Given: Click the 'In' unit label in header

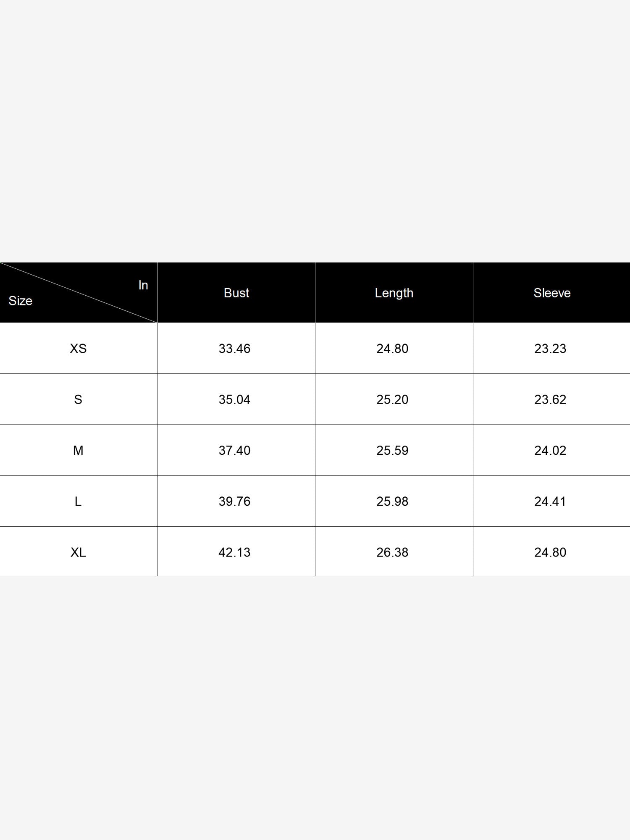Looking at the screenshot, I should click(x=143, y=285).
